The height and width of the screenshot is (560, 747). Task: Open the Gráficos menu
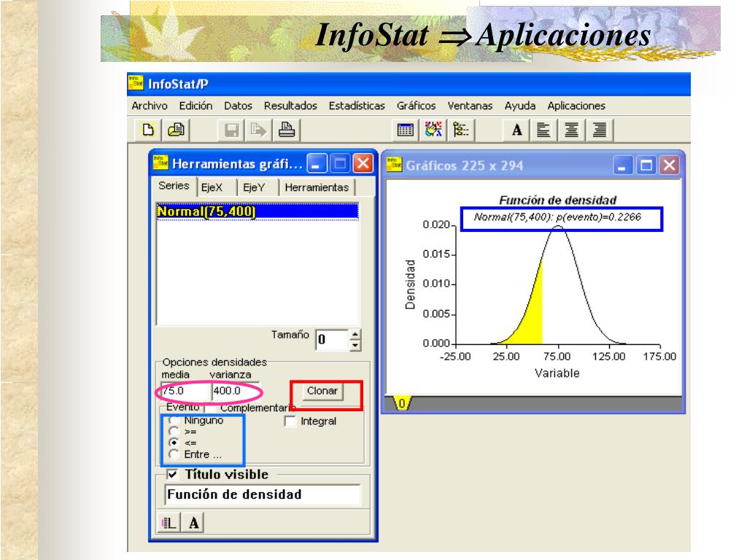[x=417, y=106]
